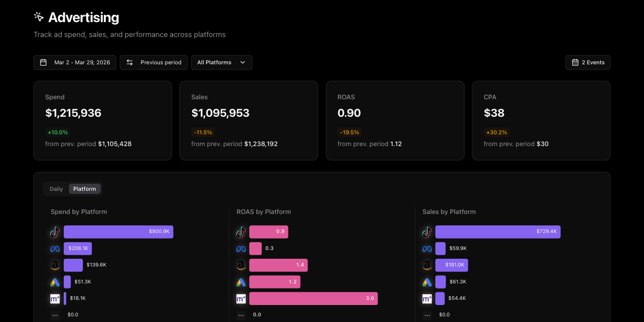Switch chart view to Daily

click(x=57, y=189)
